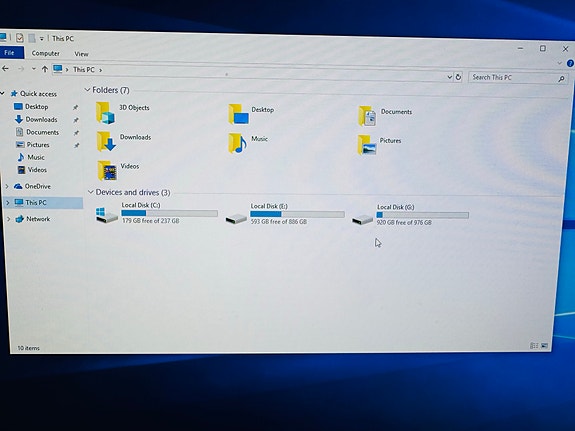Open the File ribbon tab

11,52
